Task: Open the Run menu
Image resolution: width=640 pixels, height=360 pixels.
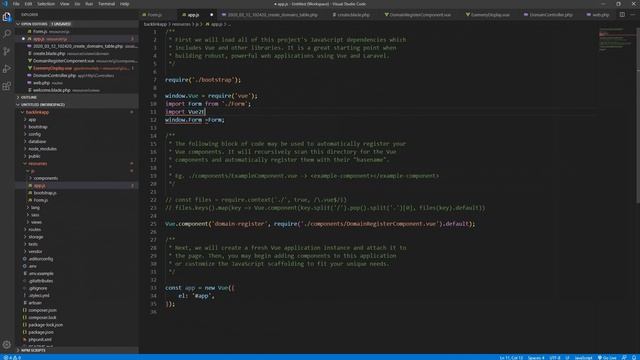Action: pyautogui.click(x=89, y=4)
